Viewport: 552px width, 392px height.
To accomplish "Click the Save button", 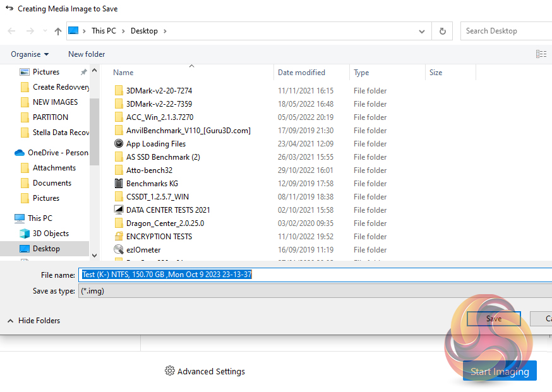I will [x=493, y=318].
